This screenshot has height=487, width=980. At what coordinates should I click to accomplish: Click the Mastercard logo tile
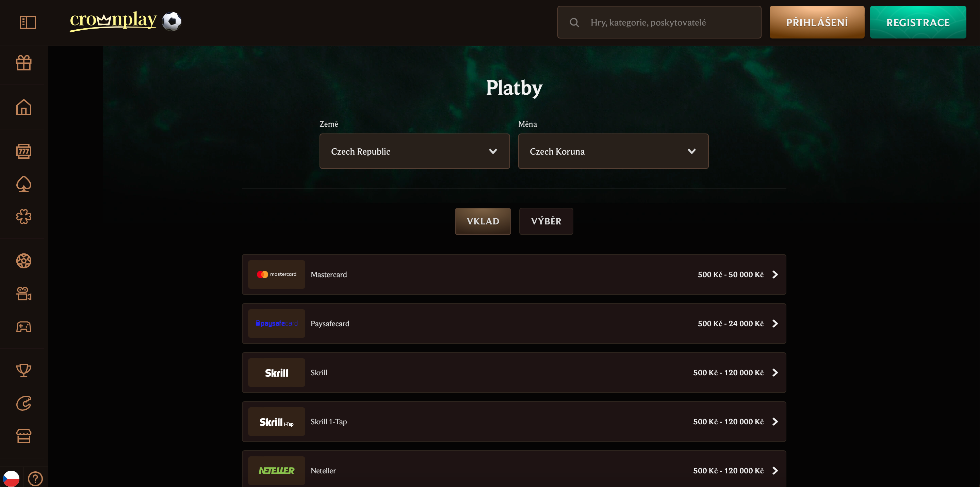tap(277, 274)
